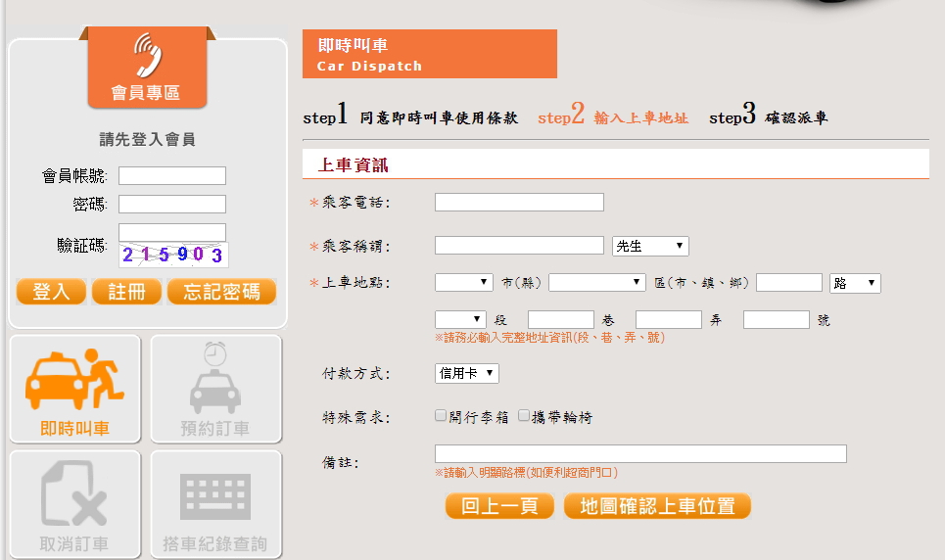Click the 特殊需求 label
Image resolution: width=945 pixels, height=560 pixels.
356,417
